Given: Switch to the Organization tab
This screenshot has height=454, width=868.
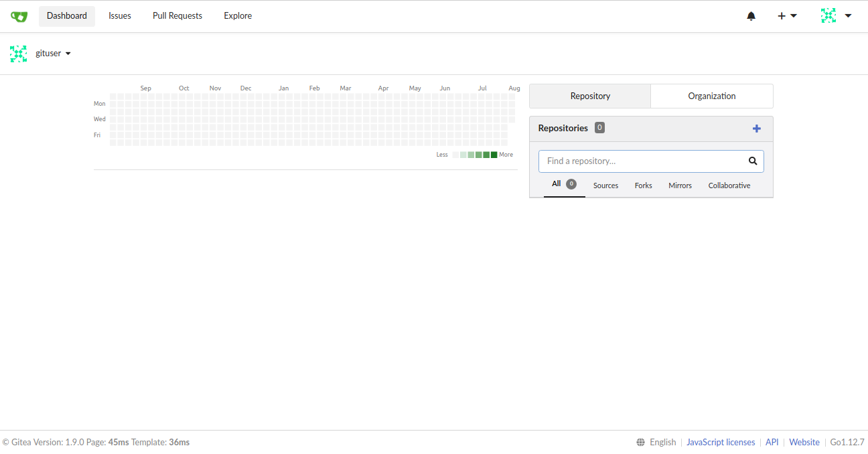Looking at the screenshot, I should coord(711,96).
